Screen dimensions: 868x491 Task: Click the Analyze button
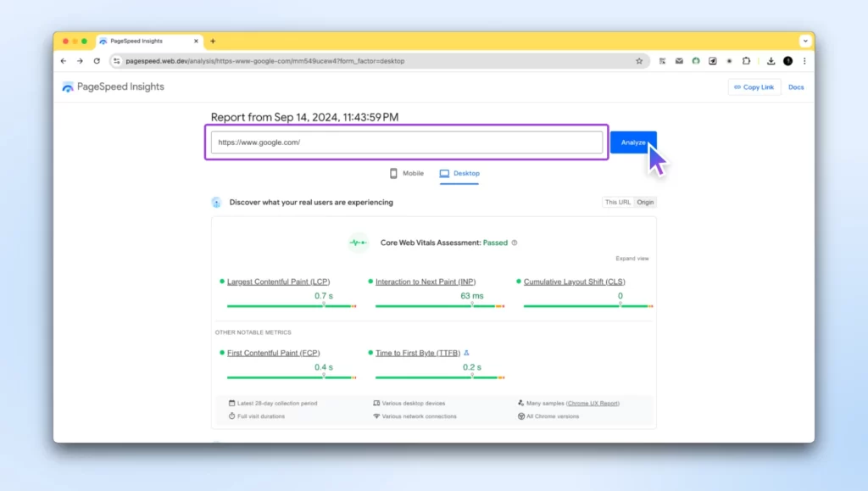(633, 142)
